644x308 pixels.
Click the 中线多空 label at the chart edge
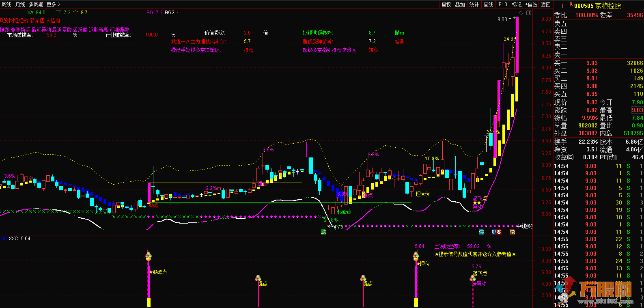click(x=524, y=226)
